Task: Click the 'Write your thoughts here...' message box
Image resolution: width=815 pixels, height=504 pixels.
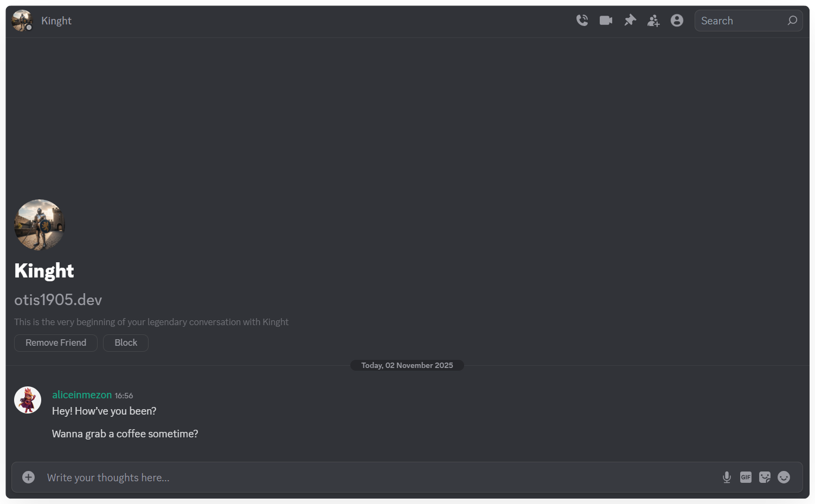Action: pos(380,477)
